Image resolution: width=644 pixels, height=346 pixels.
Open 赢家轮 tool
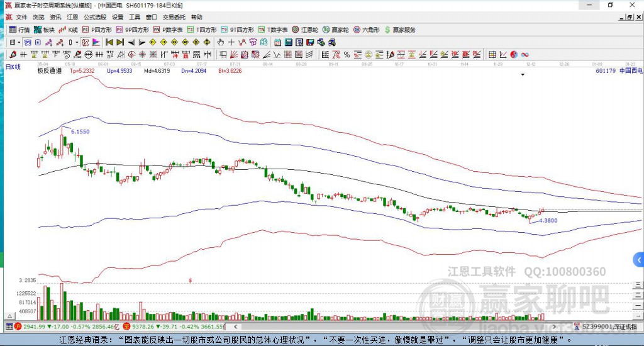(x=336, y=30)
